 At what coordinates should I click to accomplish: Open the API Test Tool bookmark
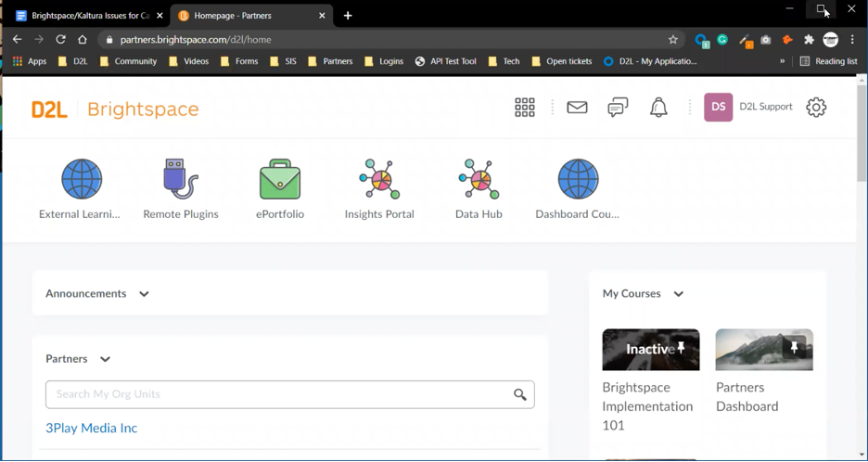tap(446, 61)
